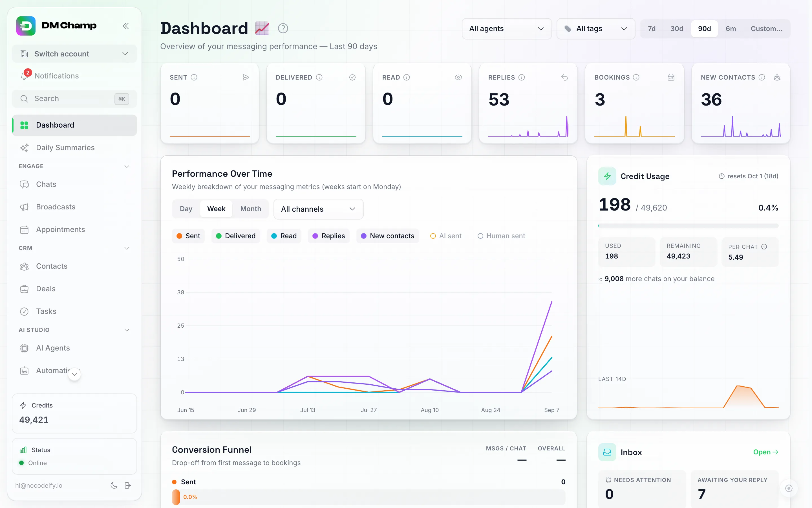This screenshot has width=812, height=508.
Task: Toggle the Replies series in legend
Action: pos(328,236)
